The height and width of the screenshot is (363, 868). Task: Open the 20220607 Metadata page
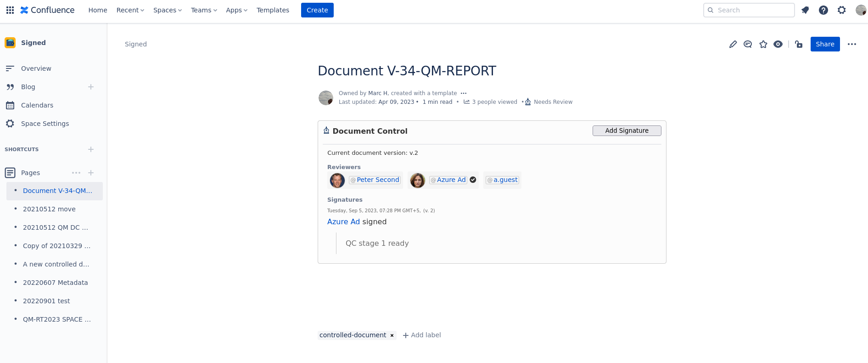pyautogui.click(x=55, y=283)
